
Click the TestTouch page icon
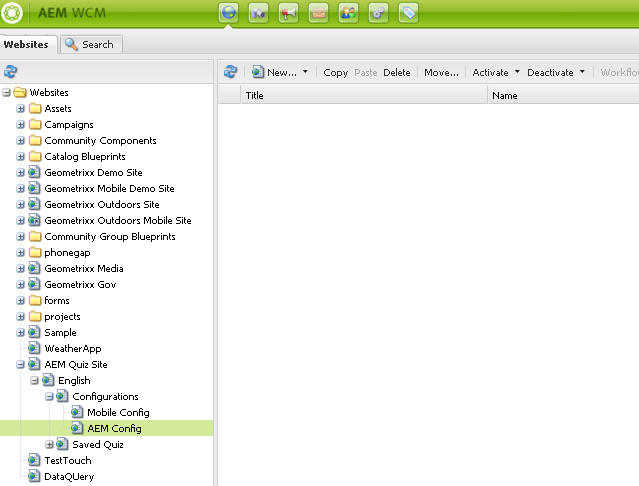(34, 460)
